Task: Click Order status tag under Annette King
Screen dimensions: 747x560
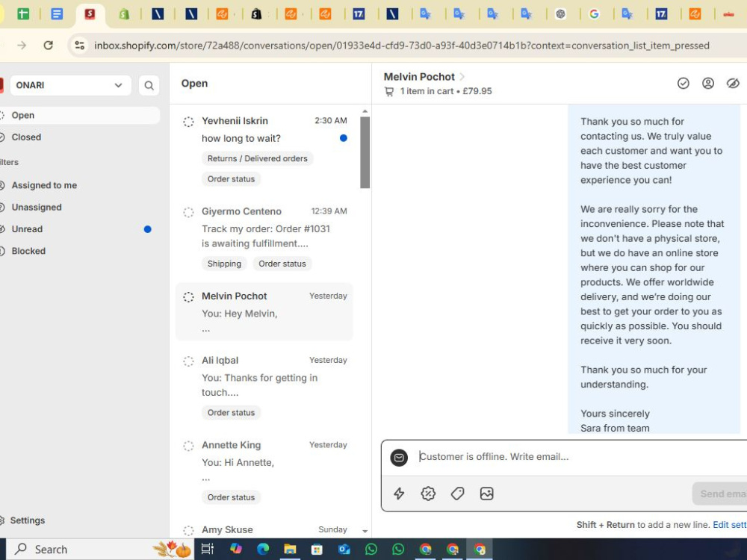Action: (231, 497)
